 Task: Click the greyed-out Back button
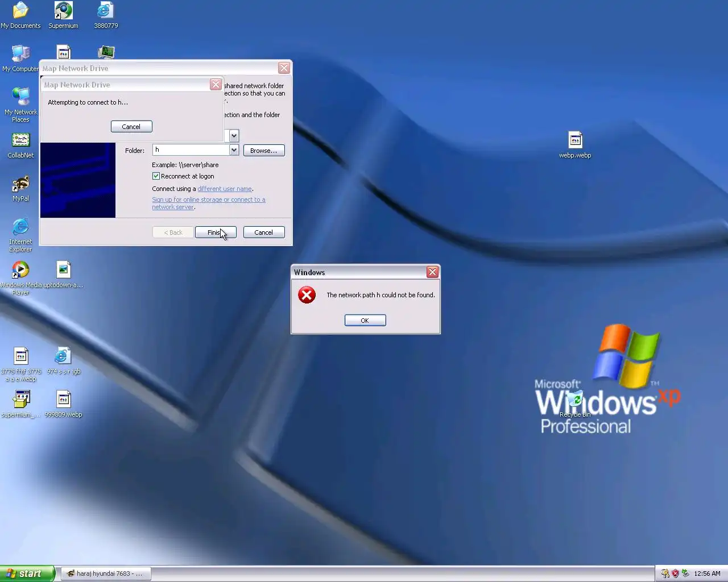click(x=173, y=232)
